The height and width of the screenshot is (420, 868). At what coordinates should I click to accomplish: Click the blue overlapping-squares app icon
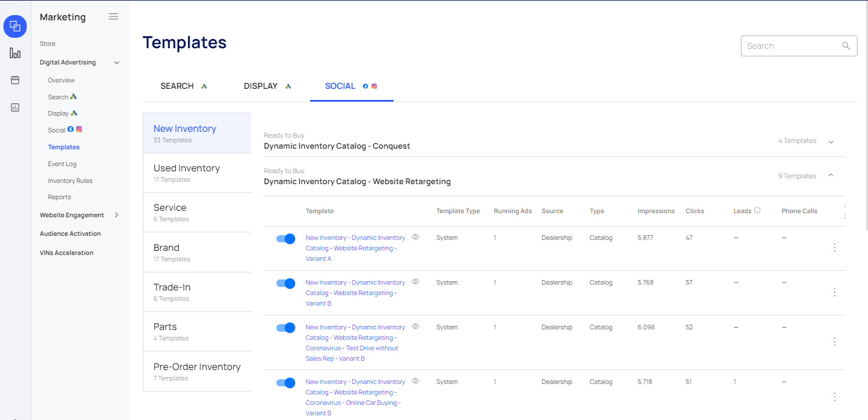coord(15,26)
